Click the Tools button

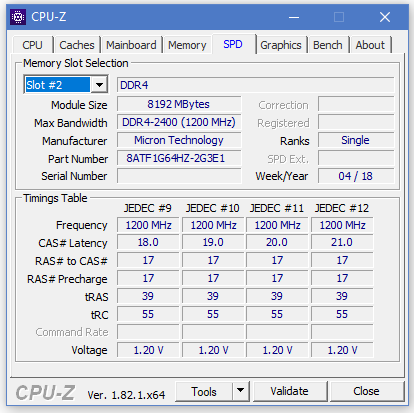point(204,392)
